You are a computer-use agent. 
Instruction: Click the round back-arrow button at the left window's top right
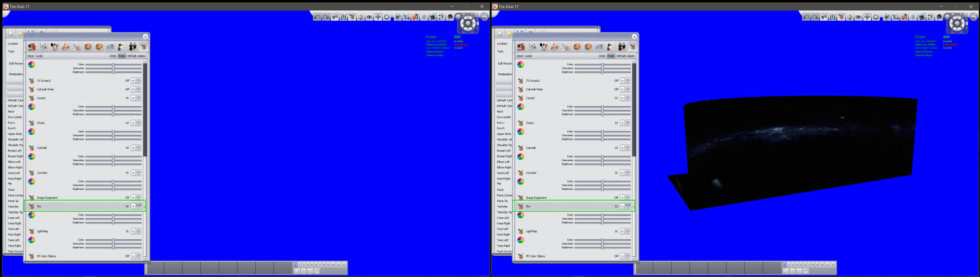coord(484,16)
